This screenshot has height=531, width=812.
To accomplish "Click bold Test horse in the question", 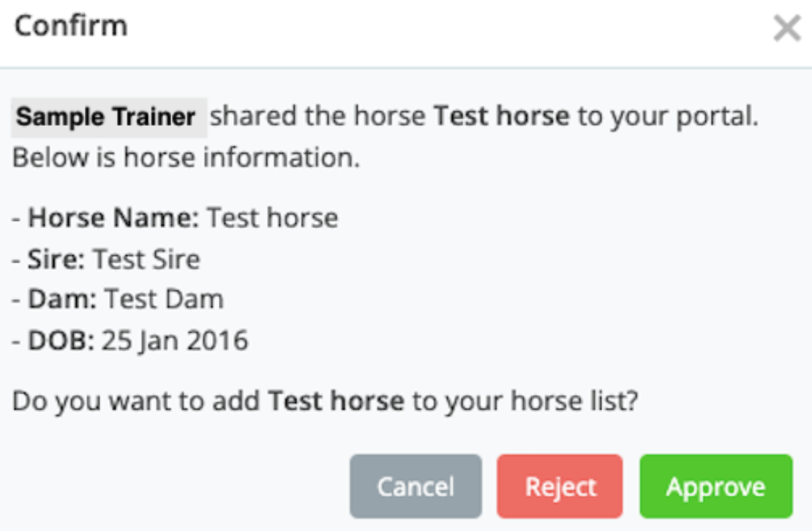I will 336,401.
